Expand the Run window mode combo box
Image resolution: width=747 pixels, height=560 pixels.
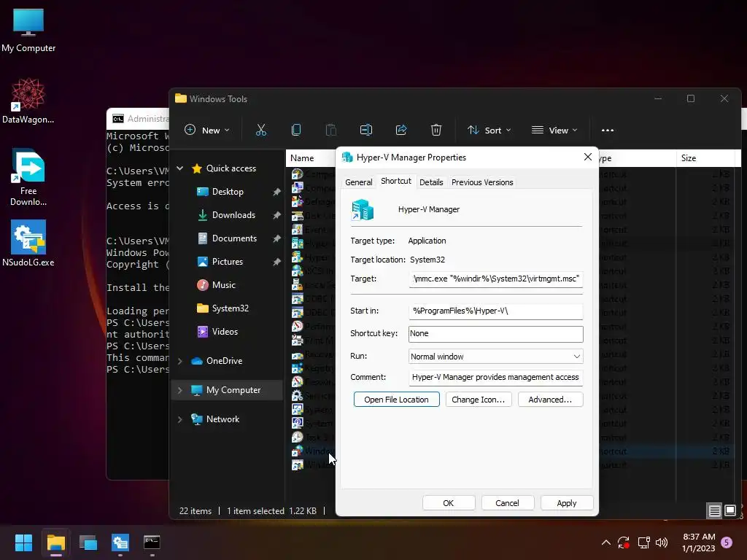pos(495,356)
